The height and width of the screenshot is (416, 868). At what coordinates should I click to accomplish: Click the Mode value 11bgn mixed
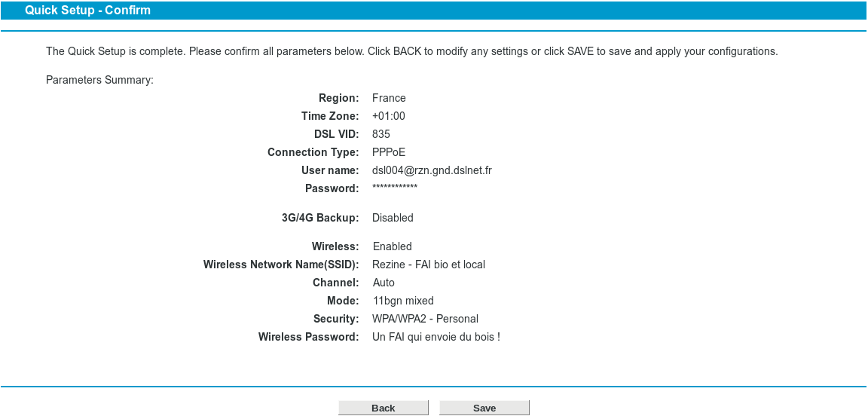[403, 301]
